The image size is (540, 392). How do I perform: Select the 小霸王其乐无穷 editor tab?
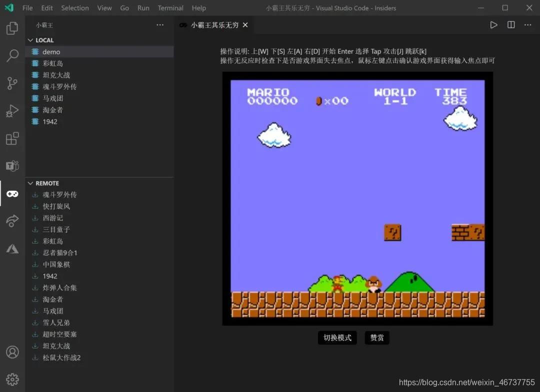(214, 25)
